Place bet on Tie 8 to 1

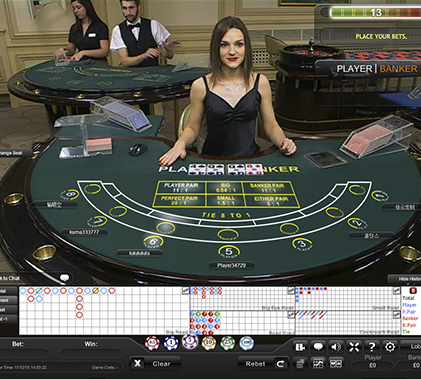pyautogui.click(x=226, y=215)
